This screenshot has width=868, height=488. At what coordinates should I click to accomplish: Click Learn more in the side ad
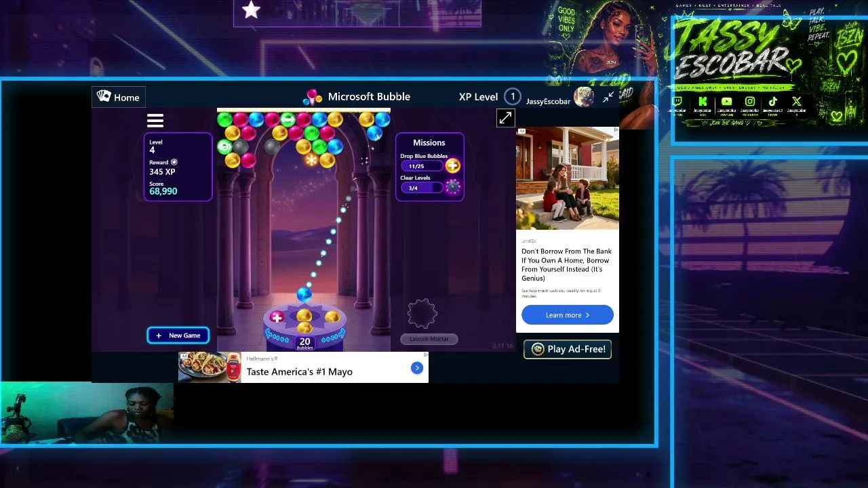point(568,315)
